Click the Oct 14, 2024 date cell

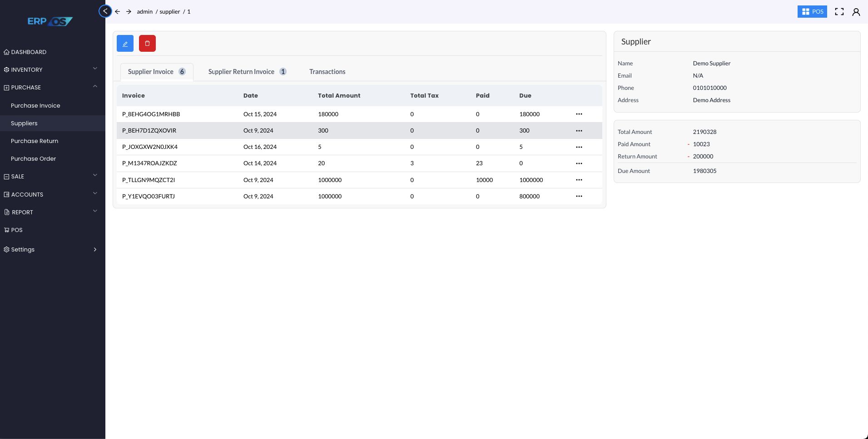point(260,163)
